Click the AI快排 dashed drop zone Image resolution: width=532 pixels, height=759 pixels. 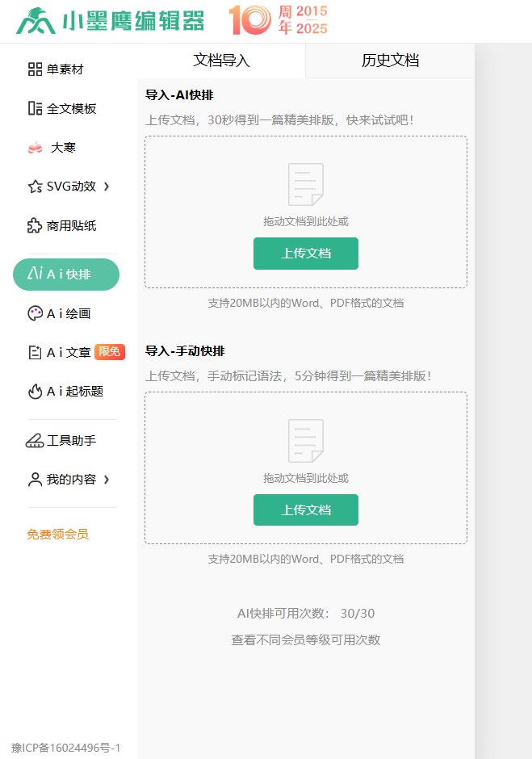(306, 212)
